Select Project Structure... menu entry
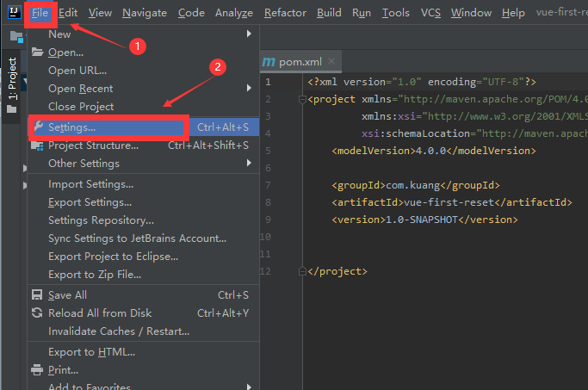 [143, 145]
